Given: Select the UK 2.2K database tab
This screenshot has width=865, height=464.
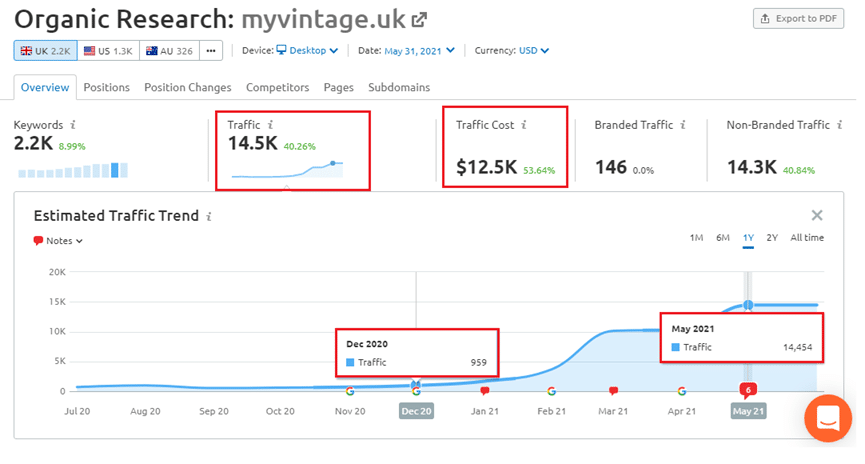Looking at the screenshot, I should click(46, 51).
